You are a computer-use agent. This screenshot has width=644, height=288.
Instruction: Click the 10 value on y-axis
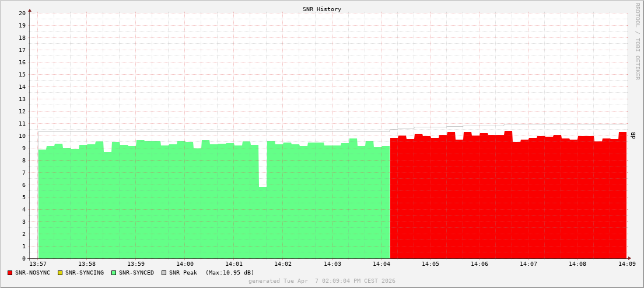(22, 136)
